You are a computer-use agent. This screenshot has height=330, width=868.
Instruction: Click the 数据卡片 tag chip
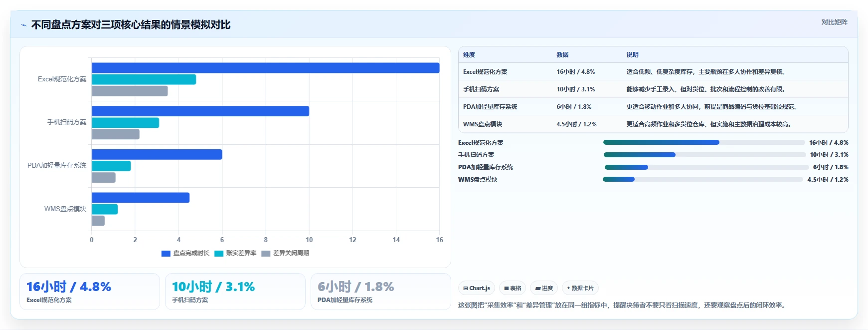pos(580,288)
